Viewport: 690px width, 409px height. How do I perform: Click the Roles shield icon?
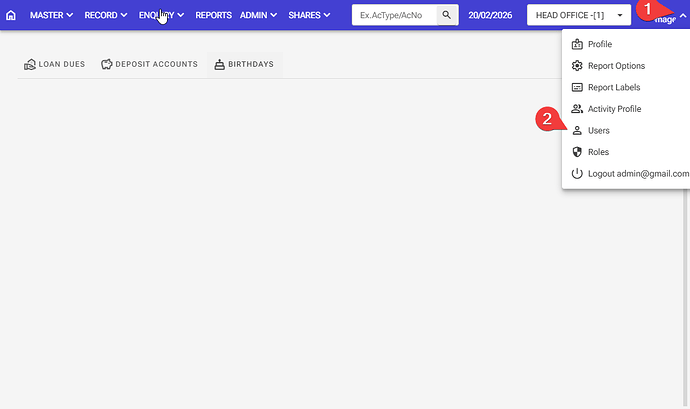577,152
